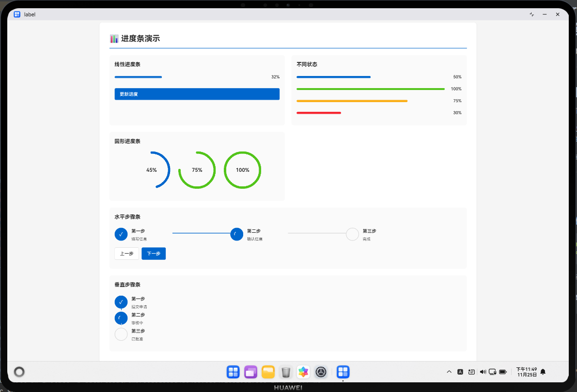Open the yellow file manager in dock
Screen dimensions: 577x392
[x=268, y=372]
